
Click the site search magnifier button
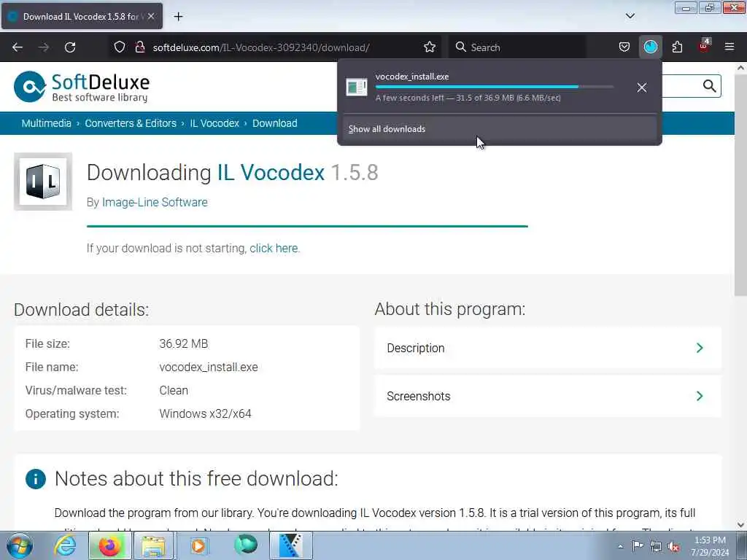(x=709, y=86)
